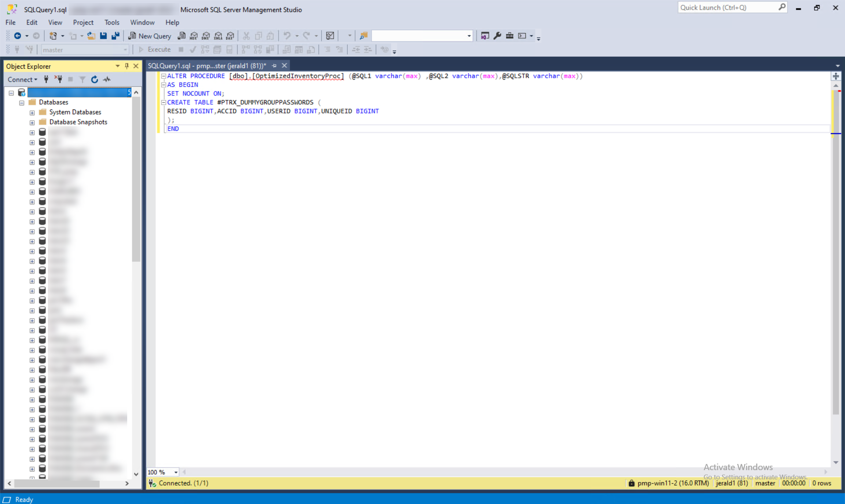Open the Tools menu

coord(112,22)
